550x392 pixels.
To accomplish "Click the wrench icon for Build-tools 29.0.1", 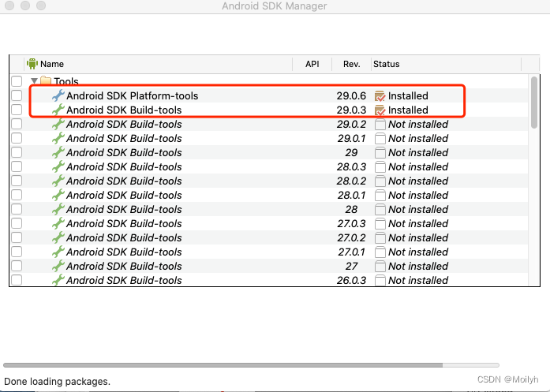I will [58, 138].
